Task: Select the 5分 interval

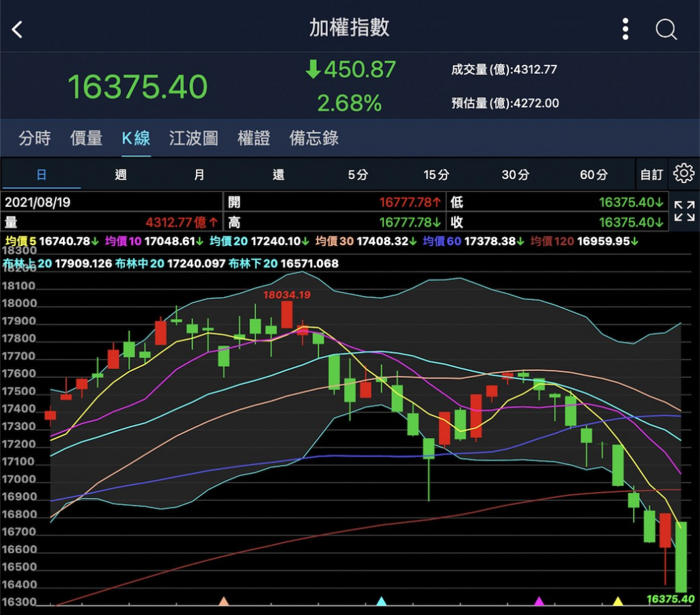Action: 357,175
